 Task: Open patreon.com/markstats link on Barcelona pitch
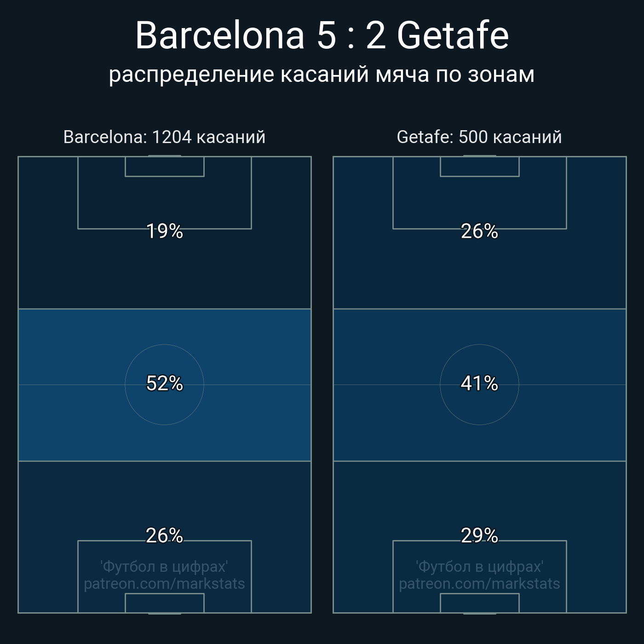coord(164,584)
